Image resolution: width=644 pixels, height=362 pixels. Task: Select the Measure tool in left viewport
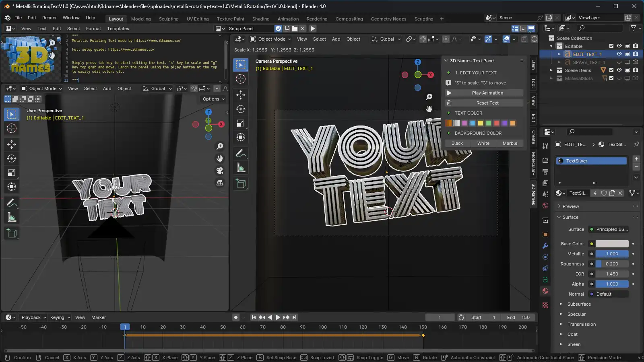click(12, 218)
